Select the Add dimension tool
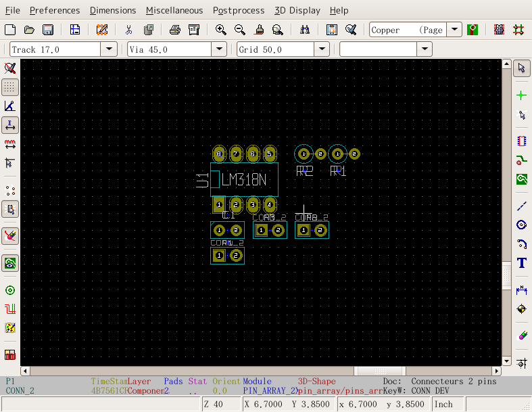This screenshot has height=412, width=532. (x=521, y=290)
